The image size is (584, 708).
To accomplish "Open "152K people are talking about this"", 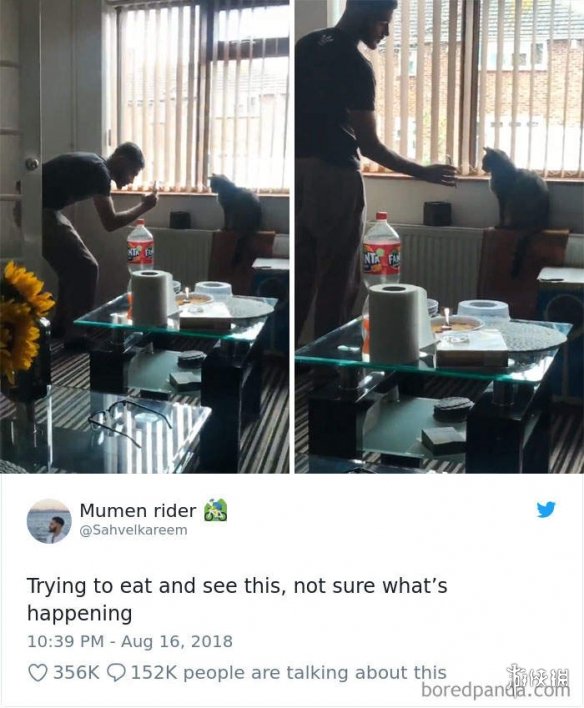I will (x=289, y=673).
